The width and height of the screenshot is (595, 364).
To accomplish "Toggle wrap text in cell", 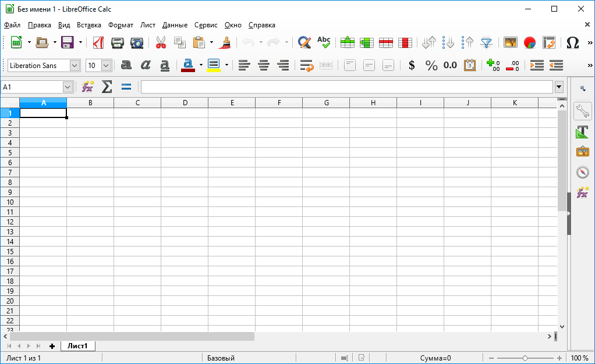I will (x=307, y=65).
